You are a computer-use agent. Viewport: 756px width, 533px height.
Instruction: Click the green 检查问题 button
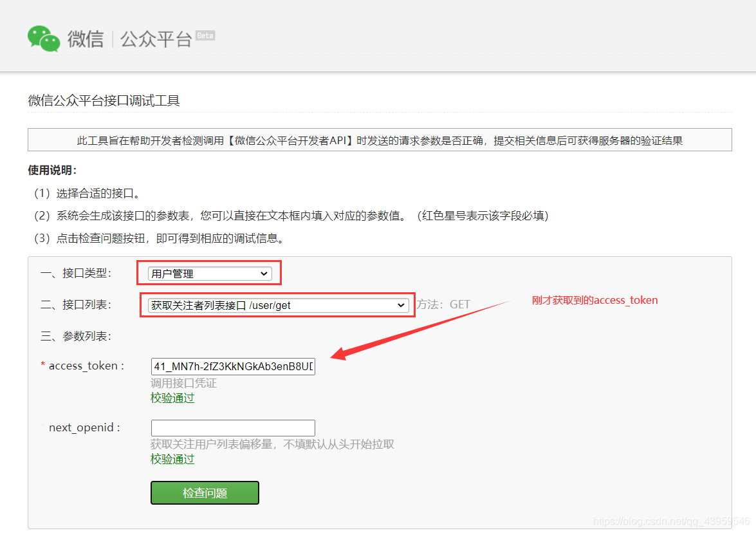(205, 493)
